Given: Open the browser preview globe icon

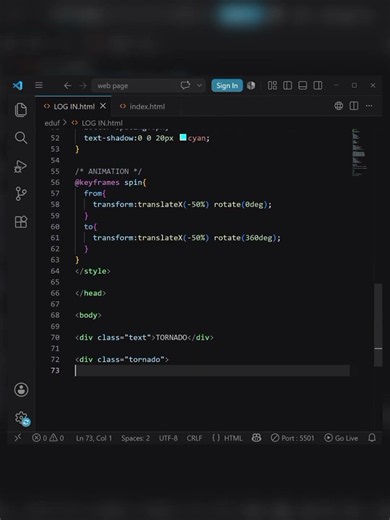Looking at the screenshot, I should pyautogui.click(x=339, y=106).
